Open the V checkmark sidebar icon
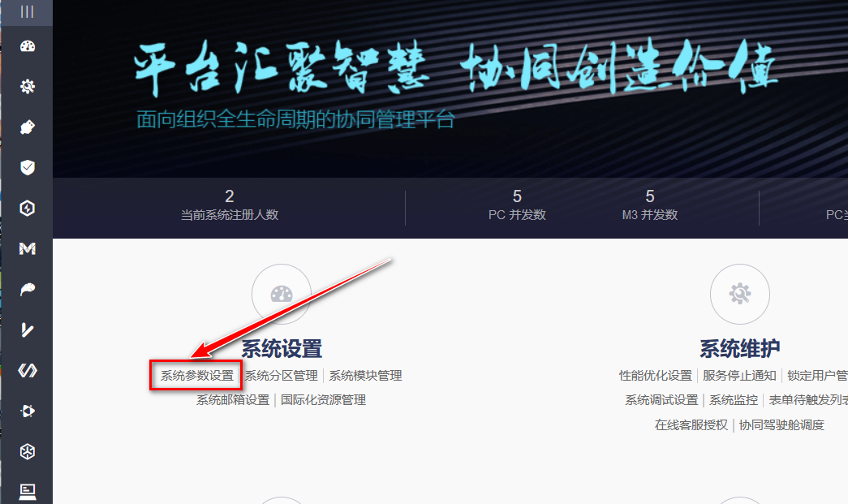The height and width of the screenshot is (504, 848). pyautogui.click(x=28, y=330)
